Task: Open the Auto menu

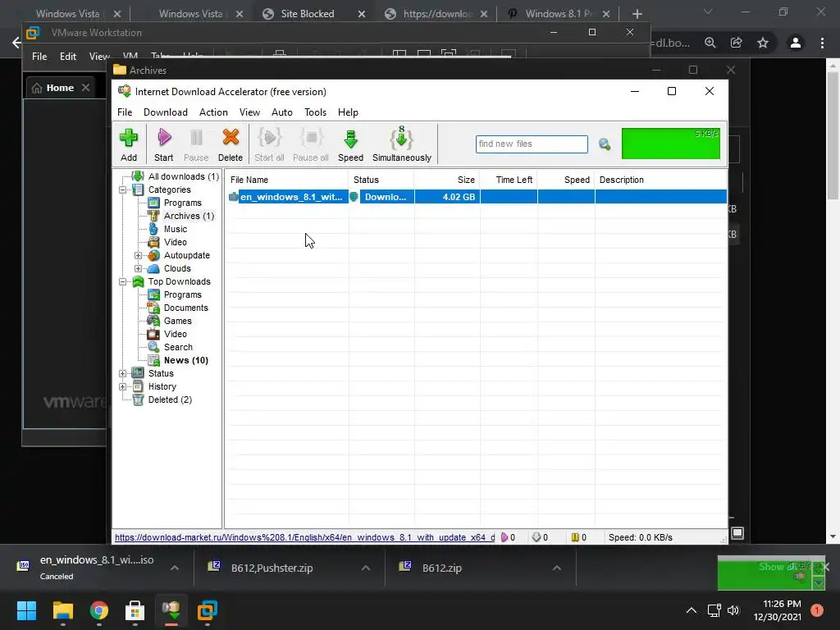Action: [x=282, y=112]
